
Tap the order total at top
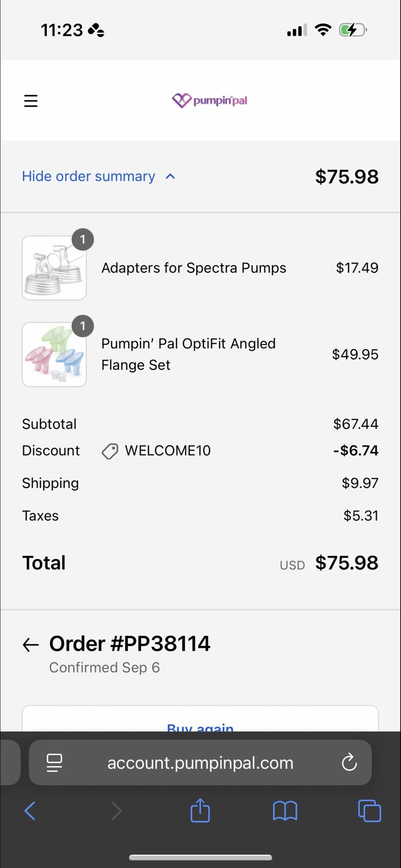[346, 176]
